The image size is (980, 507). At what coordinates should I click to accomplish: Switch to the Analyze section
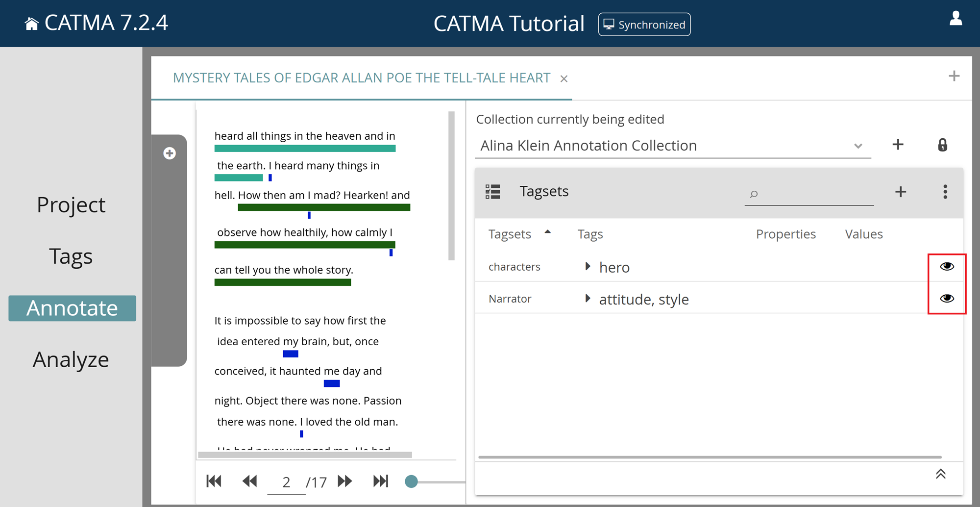pyautogui.click(x=71, y=359)
